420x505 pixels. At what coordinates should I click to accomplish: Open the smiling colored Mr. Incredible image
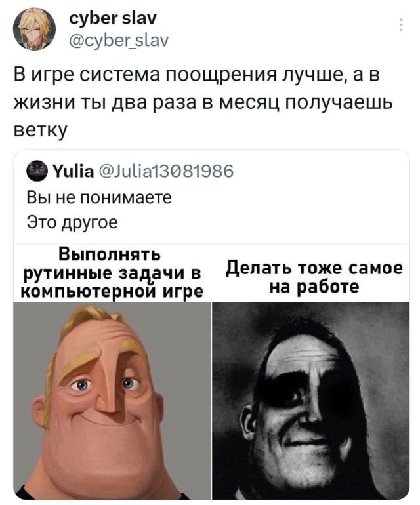[112, 400]
